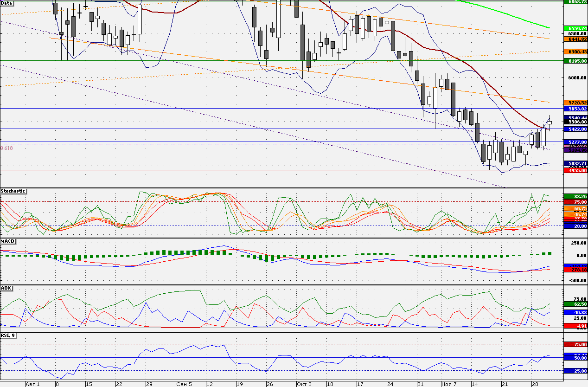This screenshot has width=588, height=387.
Task: Click the RSI, 9 panel label
Action: click(9, 335)
